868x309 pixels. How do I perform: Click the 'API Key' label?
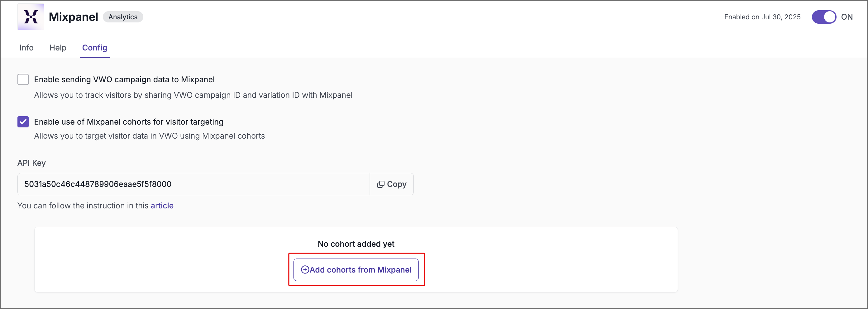[x=31, y=163]
